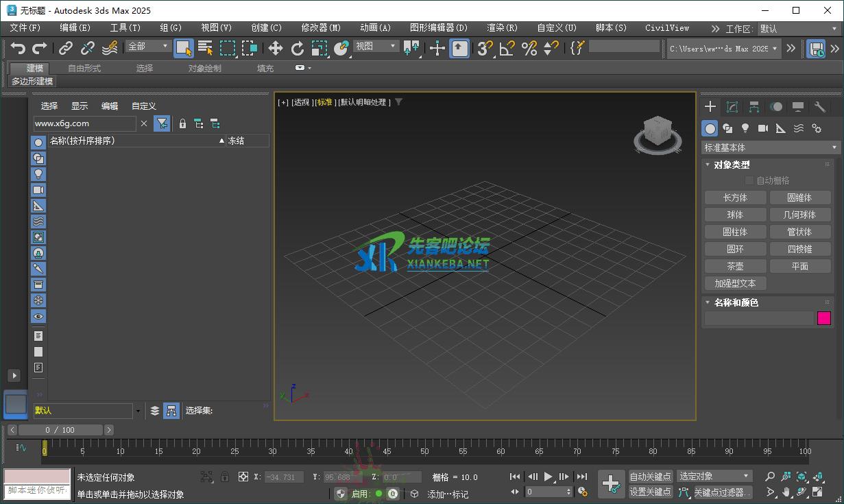Switch to Lights category icon in Create panel
The width and height of the screenshot is (844, 504).
(x=745, y=128)
